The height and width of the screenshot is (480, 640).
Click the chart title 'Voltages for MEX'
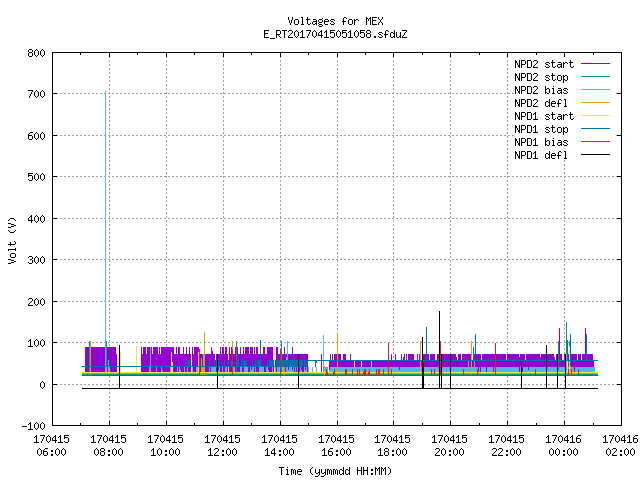click(335, 21)
